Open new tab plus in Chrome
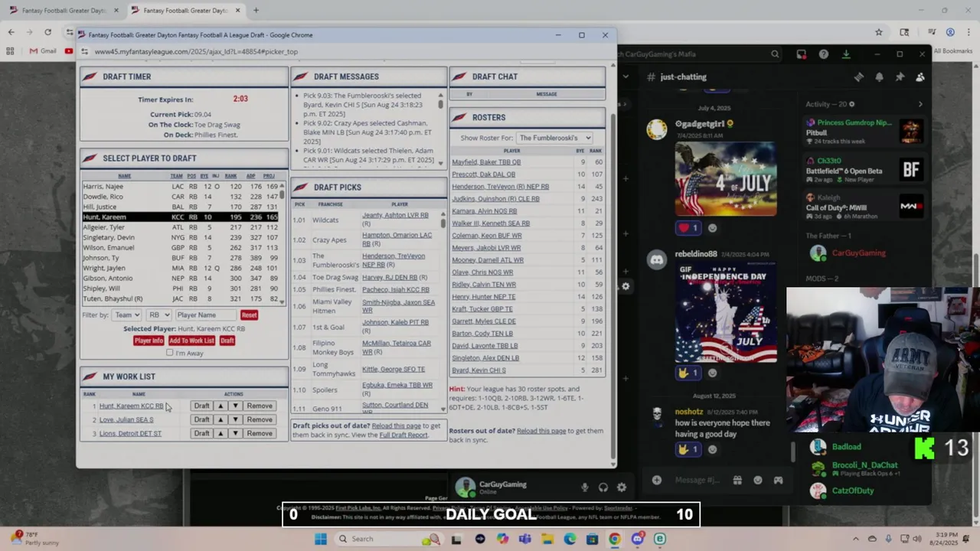 point(256,11)
